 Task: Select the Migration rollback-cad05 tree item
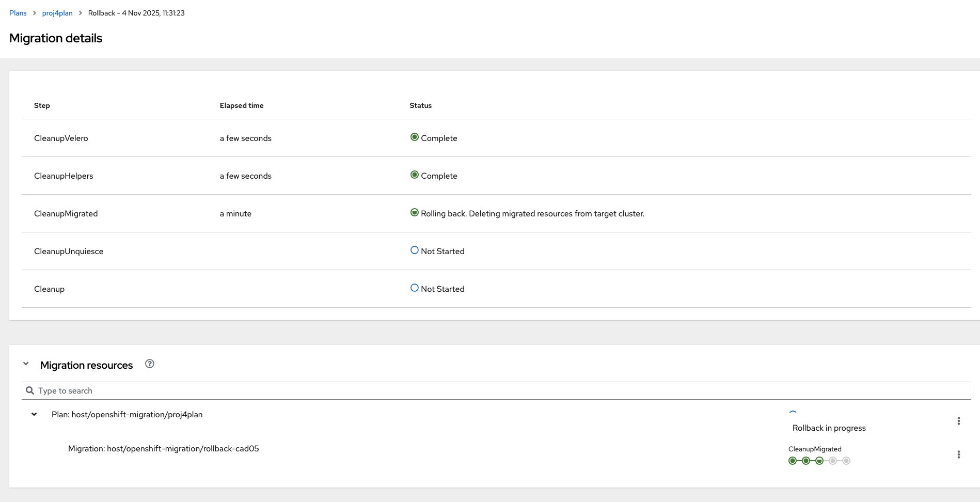coord(163,448)
